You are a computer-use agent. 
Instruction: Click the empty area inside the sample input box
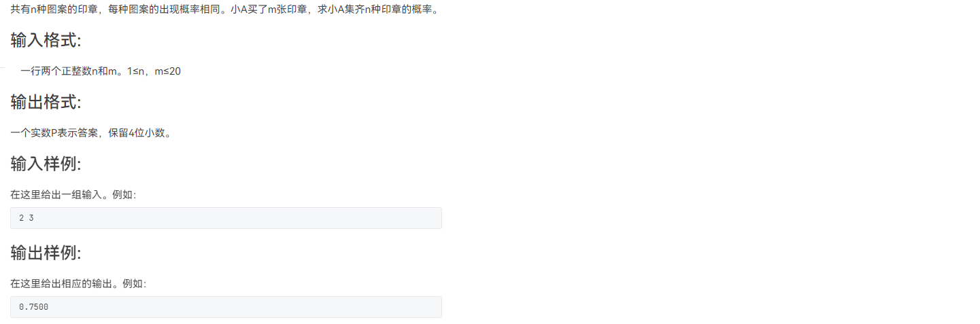(x=238, y=218)
